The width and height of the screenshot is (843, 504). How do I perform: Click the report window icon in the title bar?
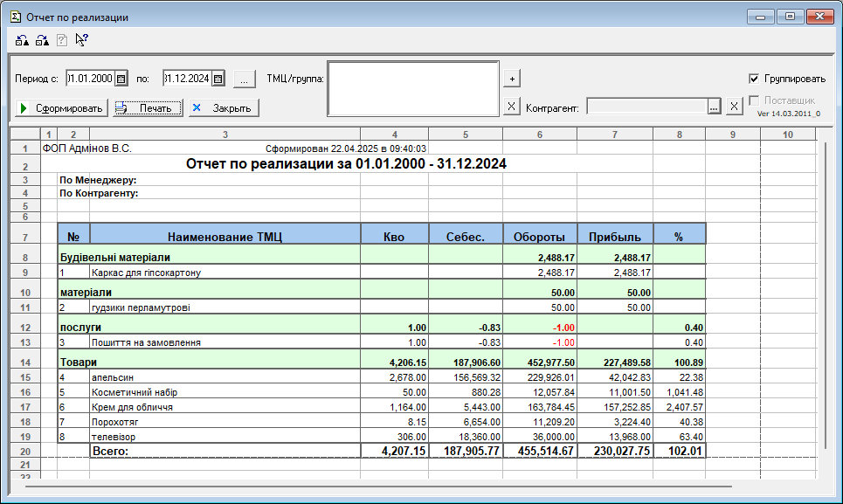click(x=16, y=17)
